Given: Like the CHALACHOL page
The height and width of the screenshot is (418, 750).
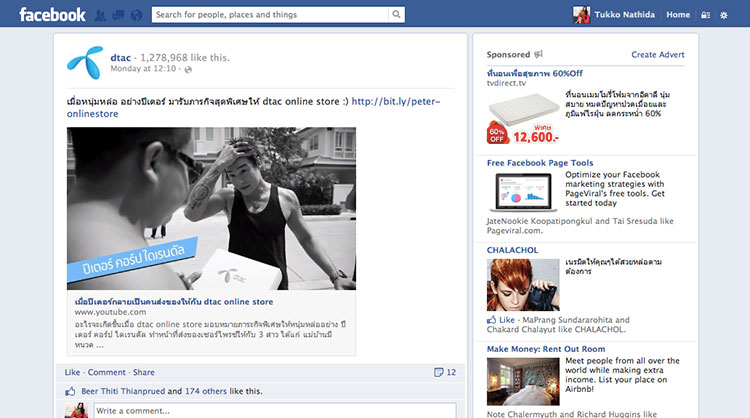Looking at the screenshot, I should pos(507,320).
